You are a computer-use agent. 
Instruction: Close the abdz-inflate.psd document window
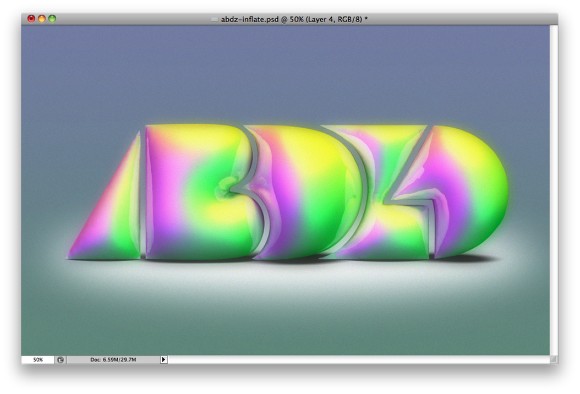click(31, 18)
